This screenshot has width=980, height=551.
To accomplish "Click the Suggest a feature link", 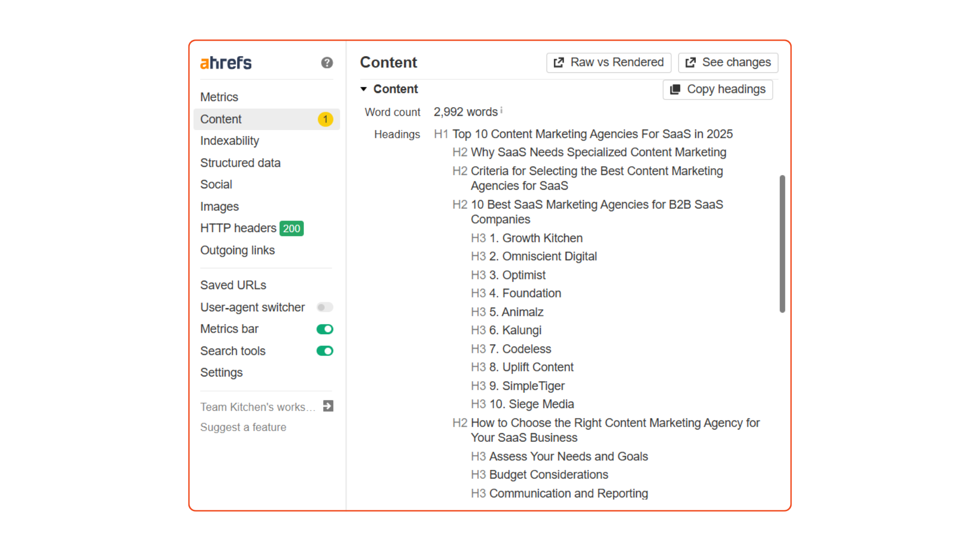I will 243,428.
